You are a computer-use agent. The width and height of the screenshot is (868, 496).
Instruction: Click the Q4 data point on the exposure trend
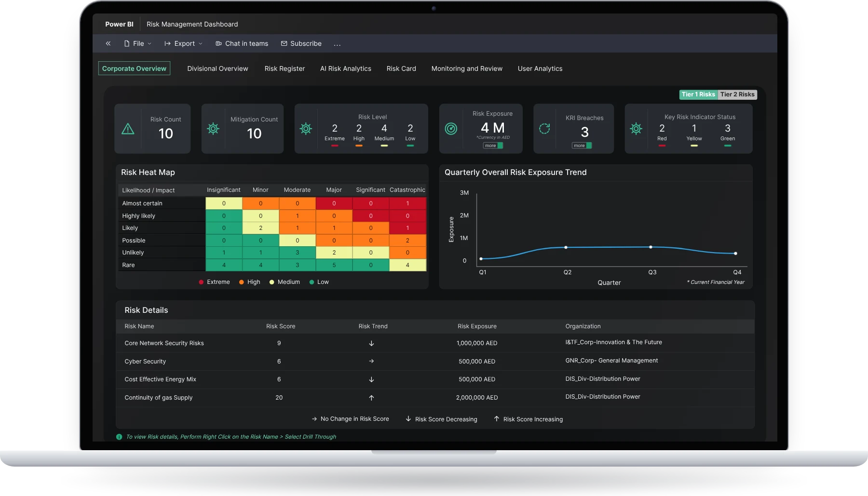(735, 253)
